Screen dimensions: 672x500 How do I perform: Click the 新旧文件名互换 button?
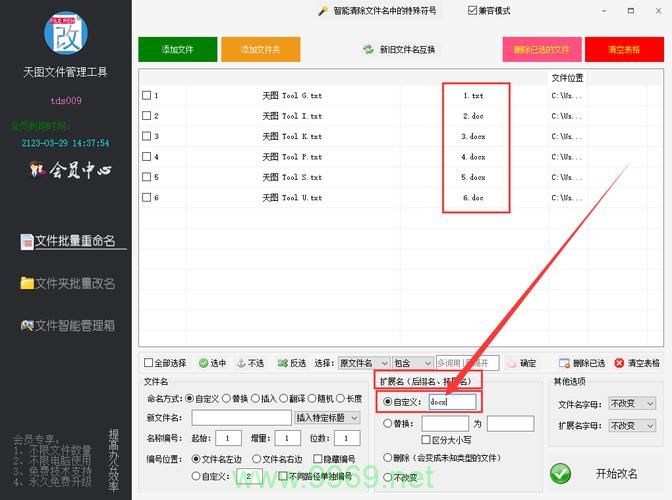[399, 50]
